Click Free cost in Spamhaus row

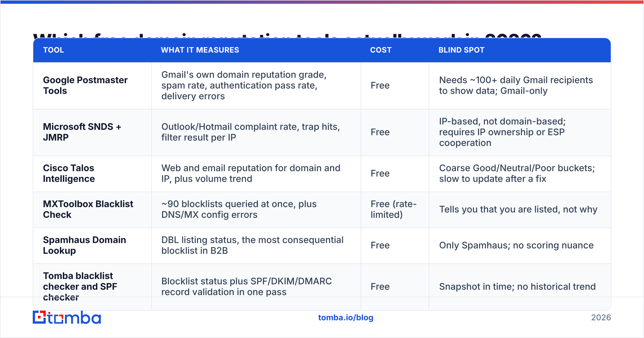point(380,245)
